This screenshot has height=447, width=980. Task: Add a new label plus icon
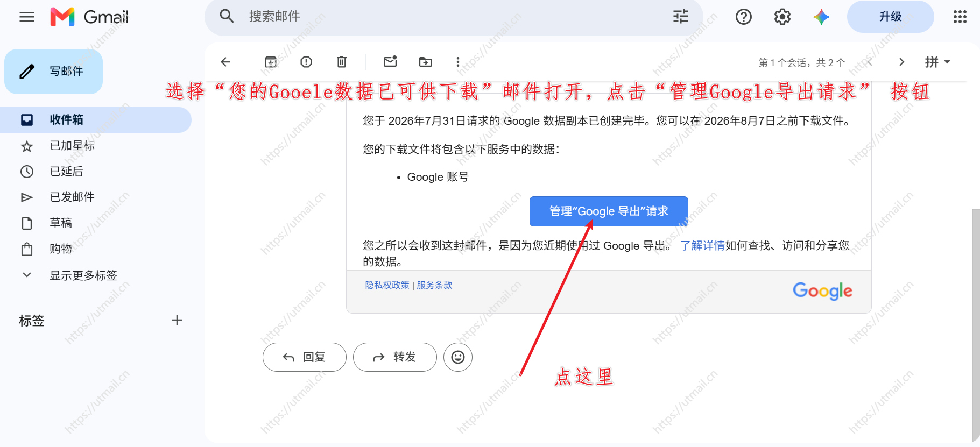point(177,321)
